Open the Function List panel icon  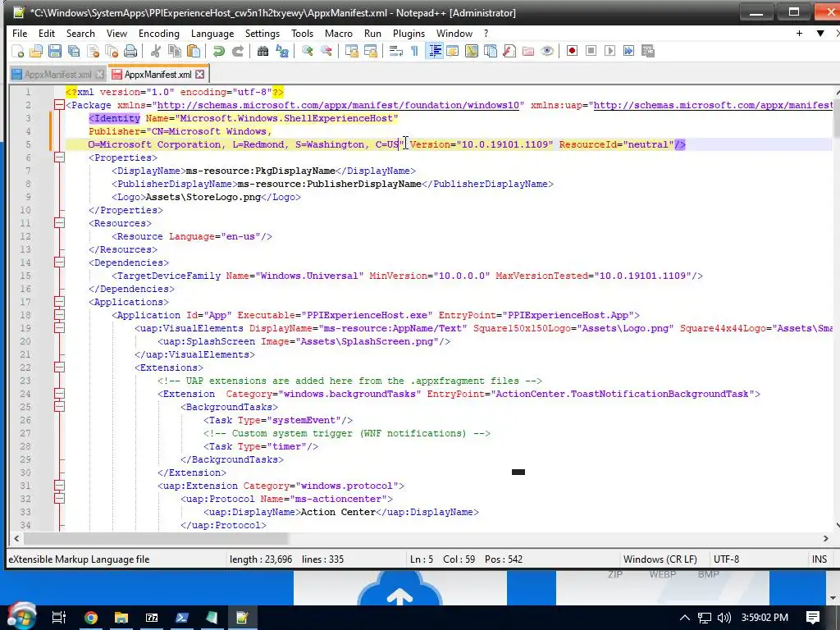coord(509,51)
